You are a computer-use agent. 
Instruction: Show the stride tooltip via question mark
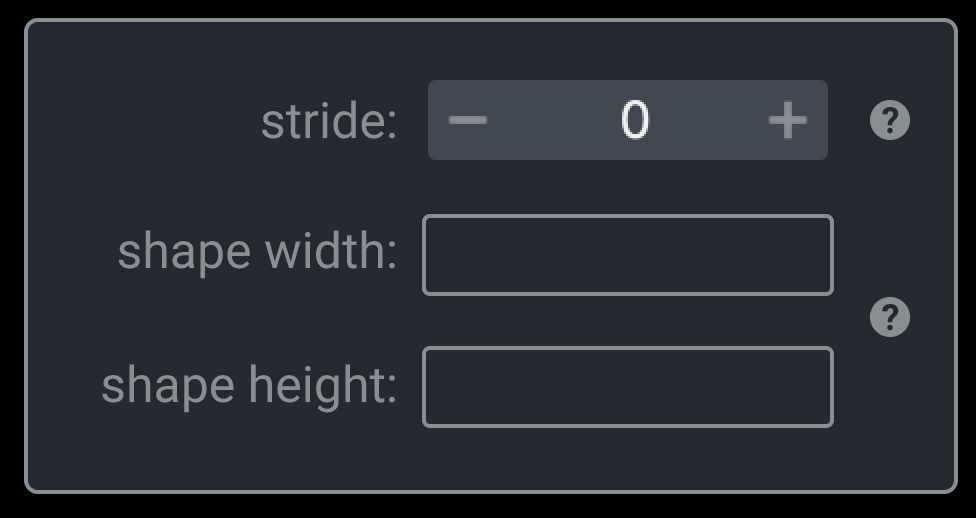(889, 120)
